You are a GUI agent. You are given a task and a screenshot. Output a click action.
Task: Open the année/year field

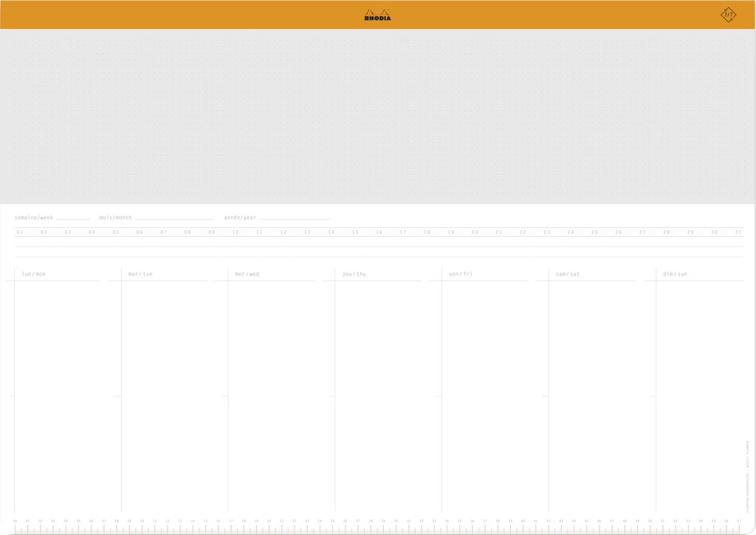click(295, 217)
